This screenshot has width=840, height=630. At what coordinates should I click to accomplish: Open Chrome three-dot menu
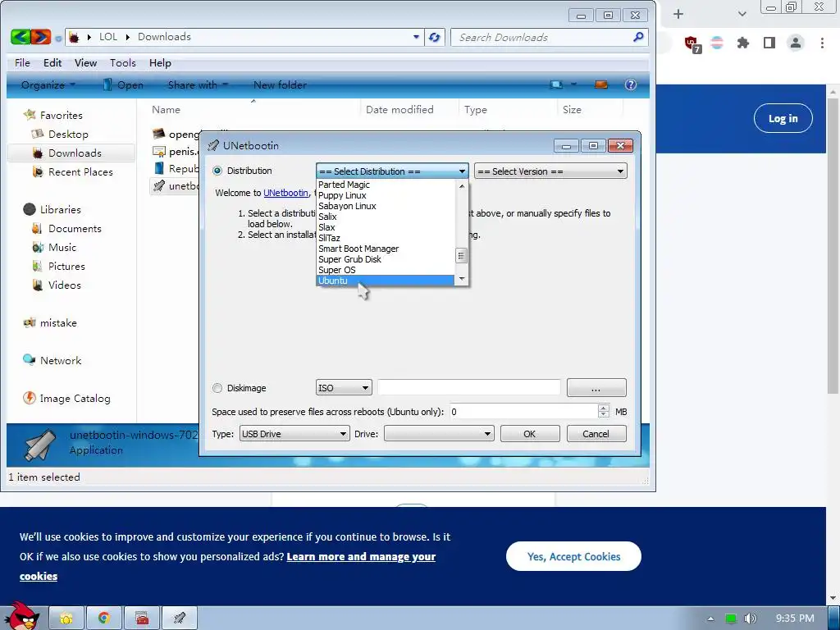822,43
